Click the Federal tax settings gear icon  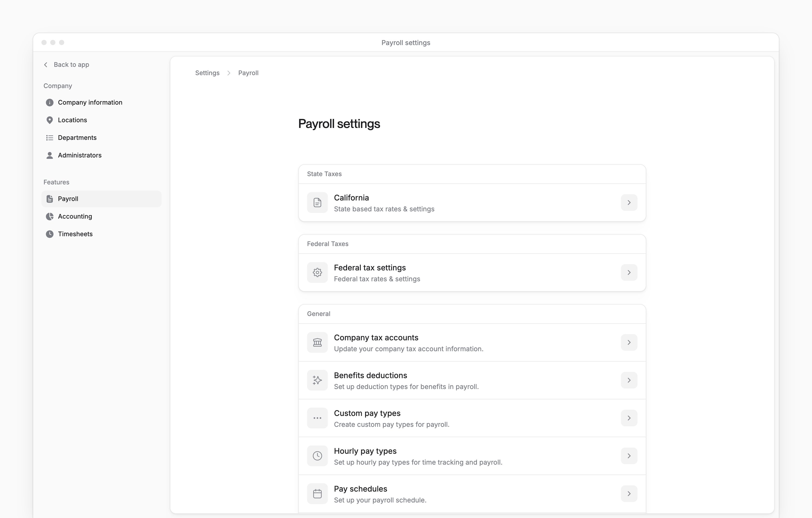click(x=317, y=272)
